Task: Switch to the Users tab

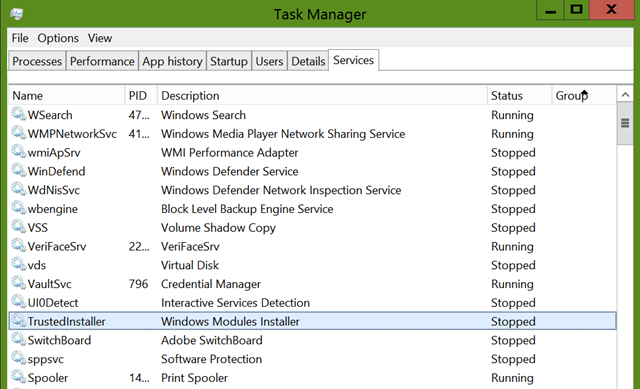Action: [269, 61]
